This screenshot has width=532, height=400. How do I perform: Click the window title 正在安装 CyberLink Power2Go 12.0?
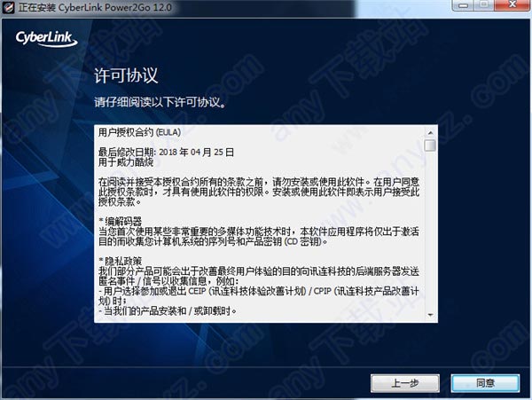tap(95, 7)
